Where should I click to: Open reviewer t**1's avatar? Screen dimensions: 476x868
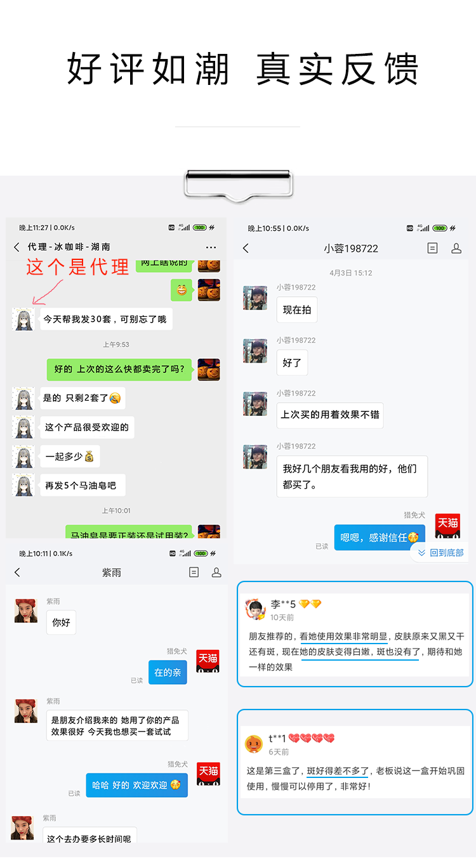coord(254,744)
